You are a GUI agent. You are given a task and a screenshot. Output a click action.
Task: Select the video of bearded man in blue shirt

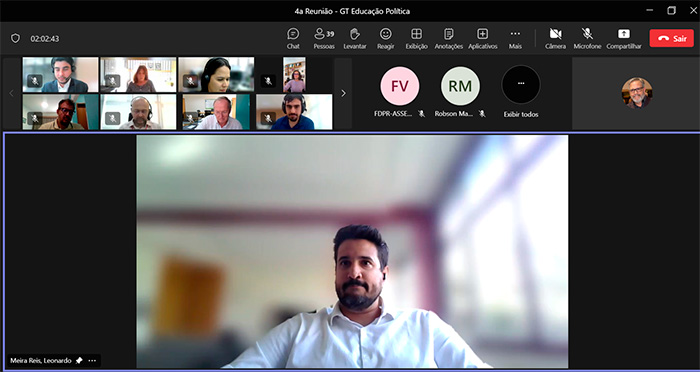coord(294,112)
